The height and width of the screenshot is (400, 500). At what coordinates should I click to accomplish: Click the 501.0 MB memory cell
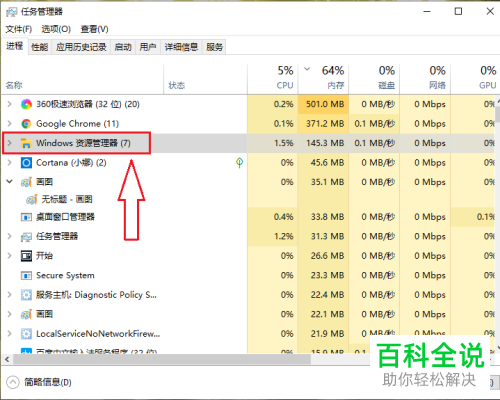[x=323, y=104]
